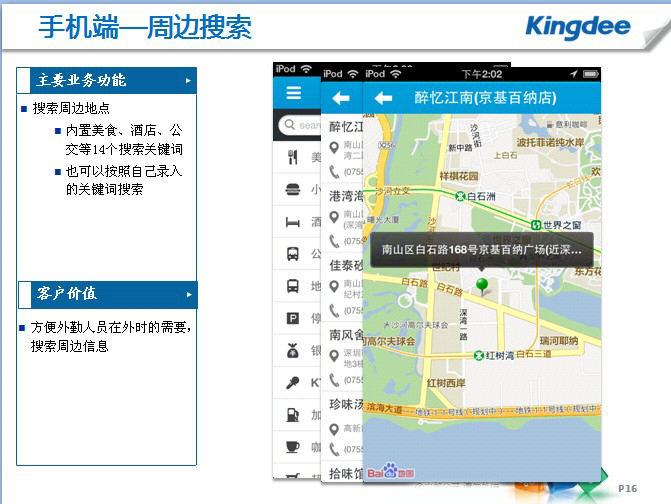671x504 pixels.
Task: Click the 红树湾 metro station marker
Action: (479, 356)
